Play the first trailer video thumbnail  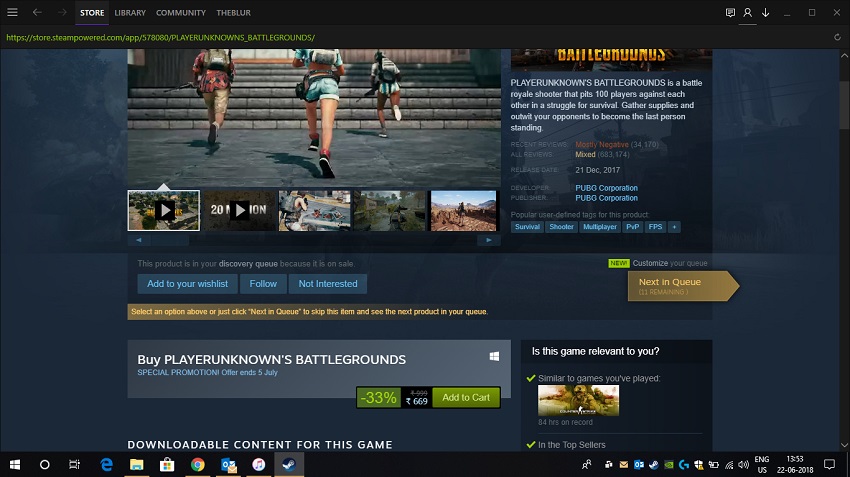point(164,210)
